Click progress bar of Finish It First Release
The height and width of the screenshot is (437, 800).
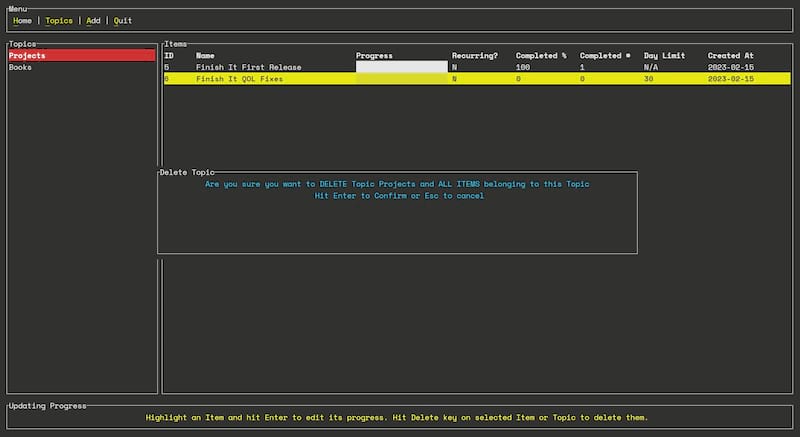pos(402,67)
